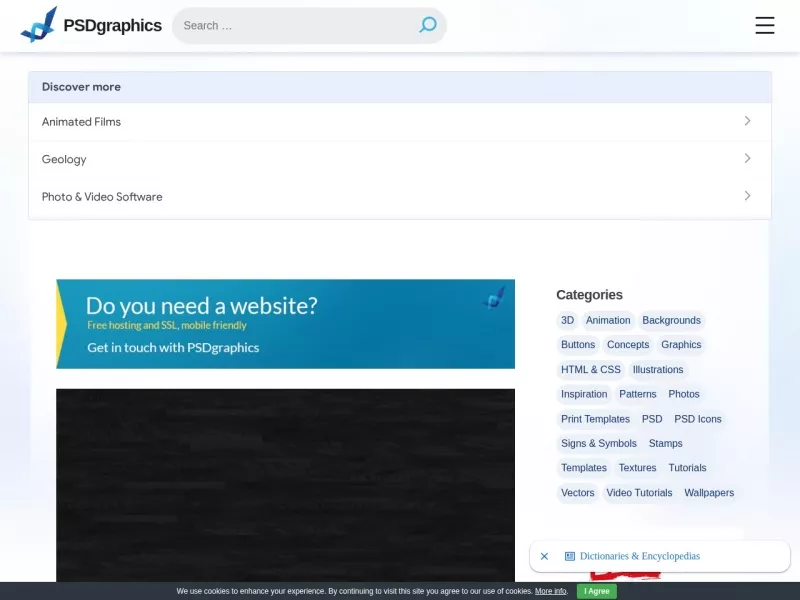Select the Wallpapers category tag
This screenshot has width=800, height=600.
click(709, 493)
